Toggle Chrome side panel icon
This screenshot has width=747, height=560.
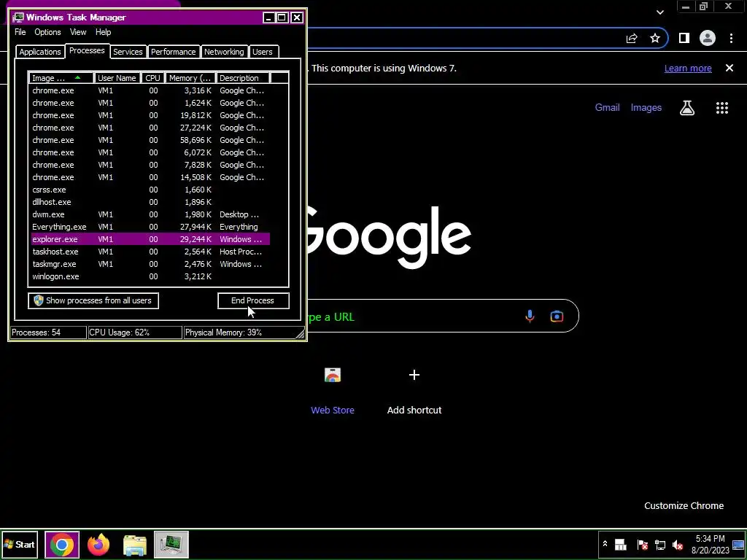[684, 39]
